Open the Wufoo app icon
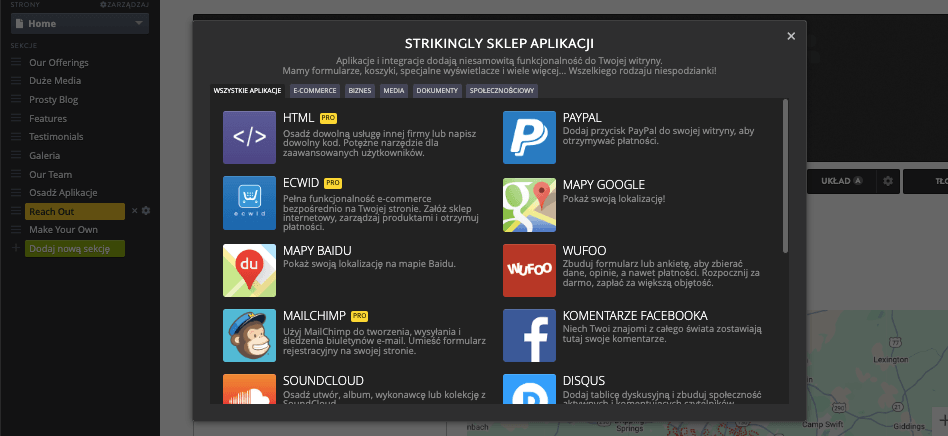 pyautogui.click(x=529, y=270)
